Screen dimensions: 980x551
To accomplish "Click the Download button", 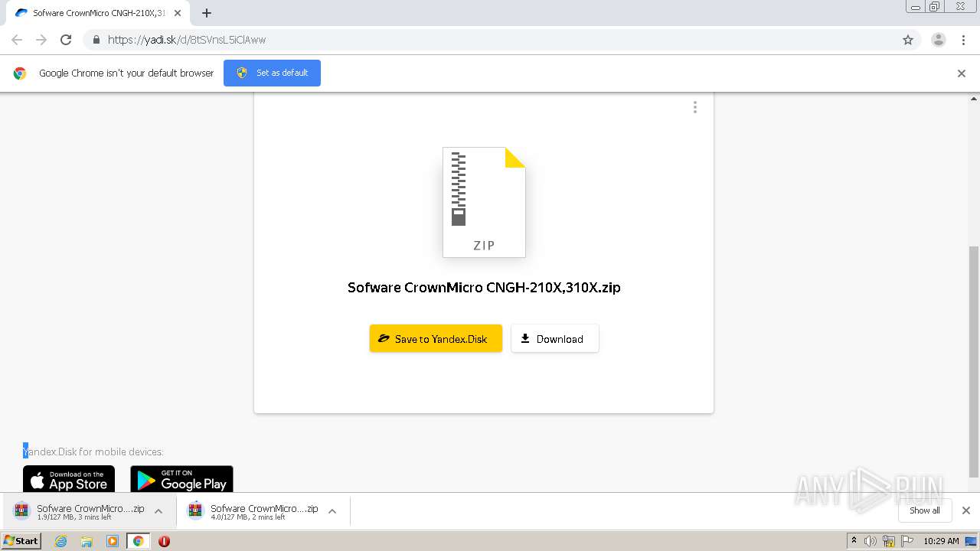I will [x=555, y=338].
